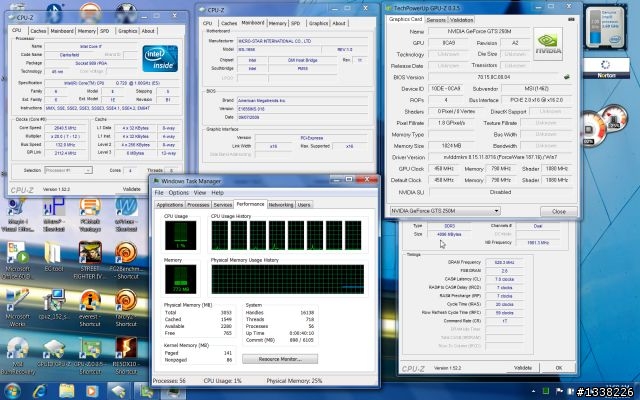Open the Microsoft Office 60 D... shortcut
The width and height of the screenshot is (640, 400).
[x=17, y=260]
